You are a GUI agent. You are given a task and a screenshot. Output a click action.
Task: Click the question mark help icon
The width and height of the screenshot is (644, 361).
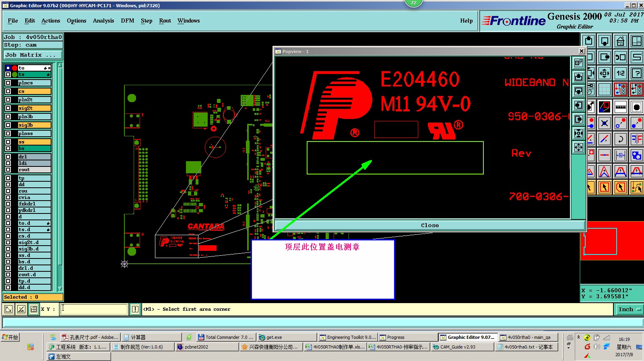[636, 73]
